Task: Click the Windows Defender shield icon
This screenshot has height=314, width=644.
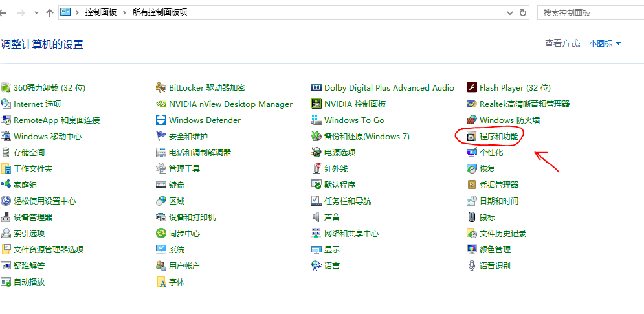Action: pyautogui.click(x=161, y=120)
